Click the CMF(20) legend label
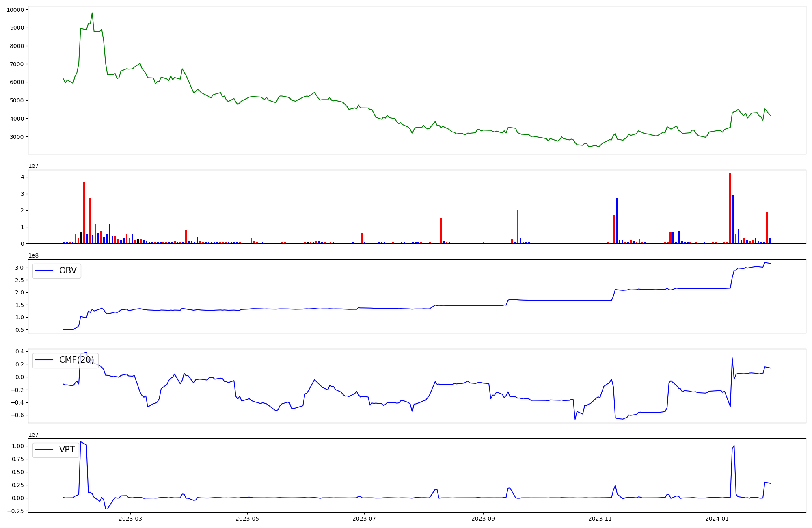The height and width of the screenshot is (528, 812). 76,360
